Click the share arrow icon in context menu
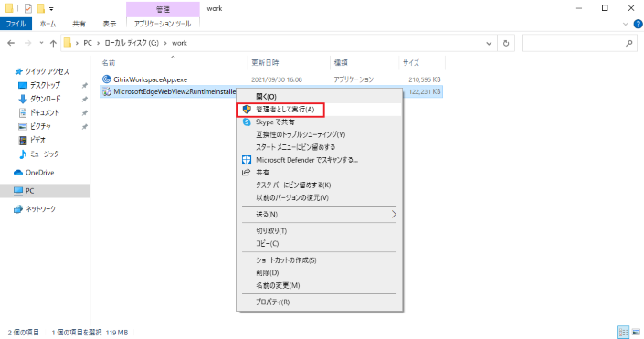The width and height of the screenshot is (644, 339). click(x=247, y=172)
